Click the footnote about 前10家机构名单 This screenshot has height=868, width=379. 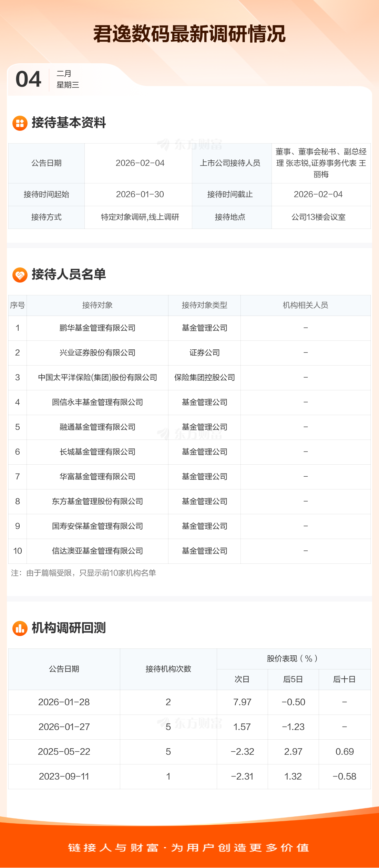click(84, 573)
